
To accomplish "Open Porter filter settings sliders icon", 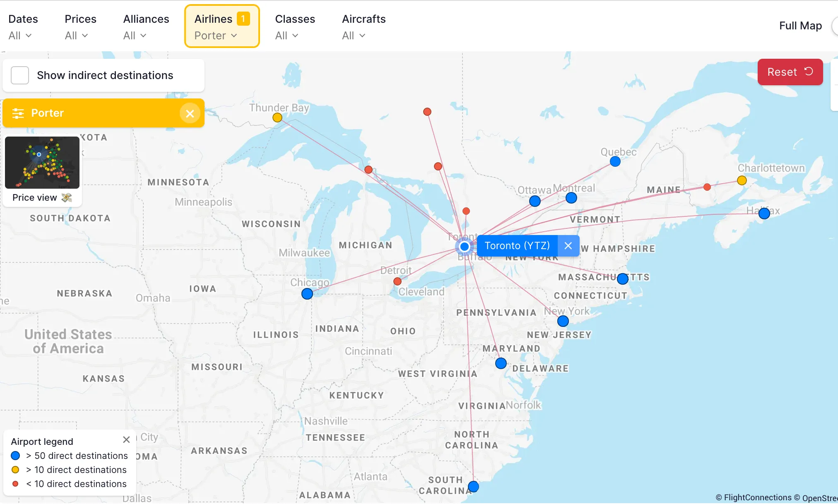I will (18, 113).
